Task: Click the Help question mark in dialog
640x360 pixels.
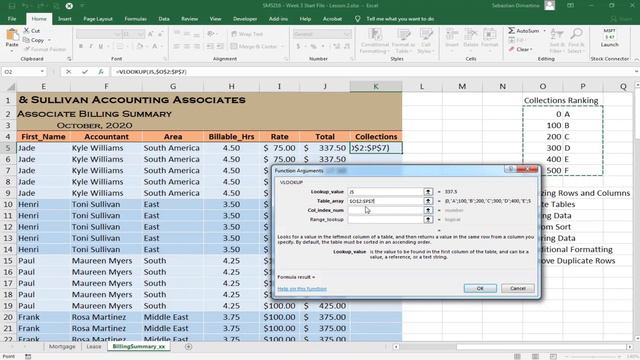Action: pos(510,169)
